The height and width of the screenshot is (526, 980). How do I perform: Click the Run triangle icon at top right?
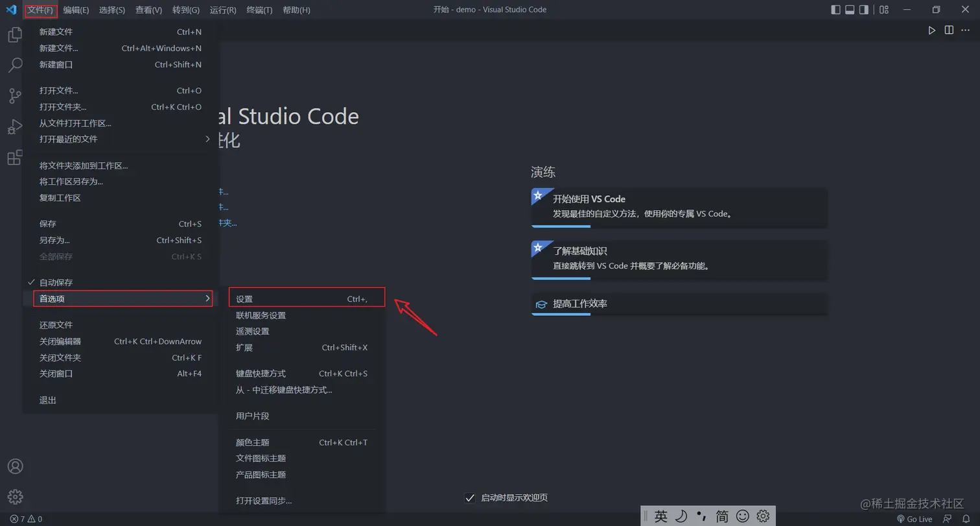pyautogui.click(x=931, y=30)
